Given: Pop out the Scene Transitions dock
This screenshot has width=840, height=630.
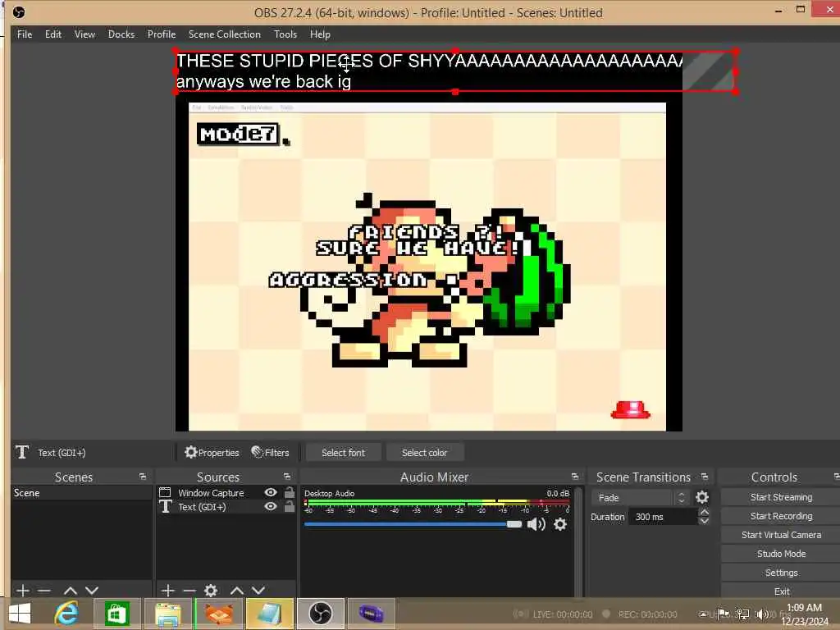Looking at the screenshot, I should pyautogui.click(x=705, y=477).
